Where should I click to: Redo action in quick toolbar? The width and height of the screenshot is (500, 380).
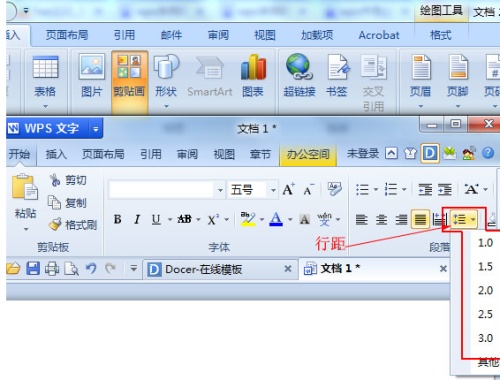coord(110,268)
